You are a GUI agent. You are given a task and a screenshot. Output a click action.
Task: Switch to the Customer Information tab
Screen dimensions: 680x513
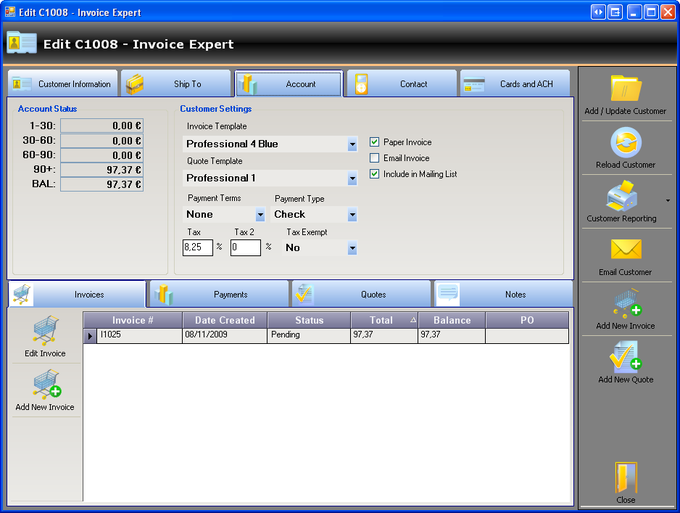click(x=63, y=83)
